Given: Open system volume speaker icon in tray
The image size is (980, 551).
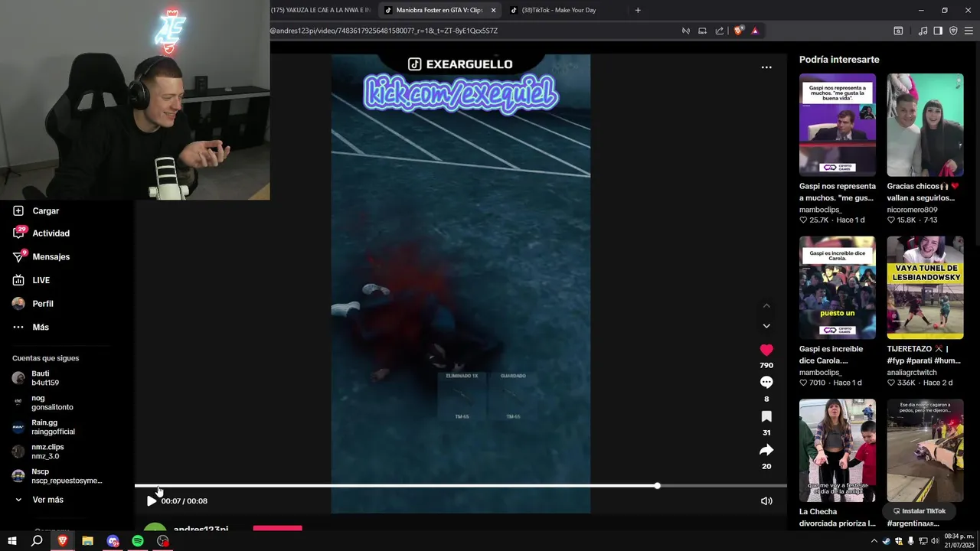Looking at the screenshot, I should 935,541.
